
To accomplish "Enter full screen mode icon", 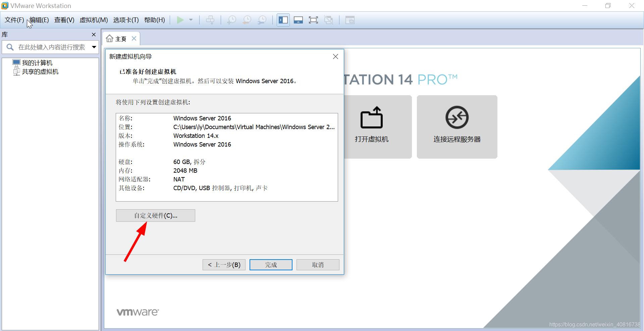I will pyautogui.click(x=313, y=20).
